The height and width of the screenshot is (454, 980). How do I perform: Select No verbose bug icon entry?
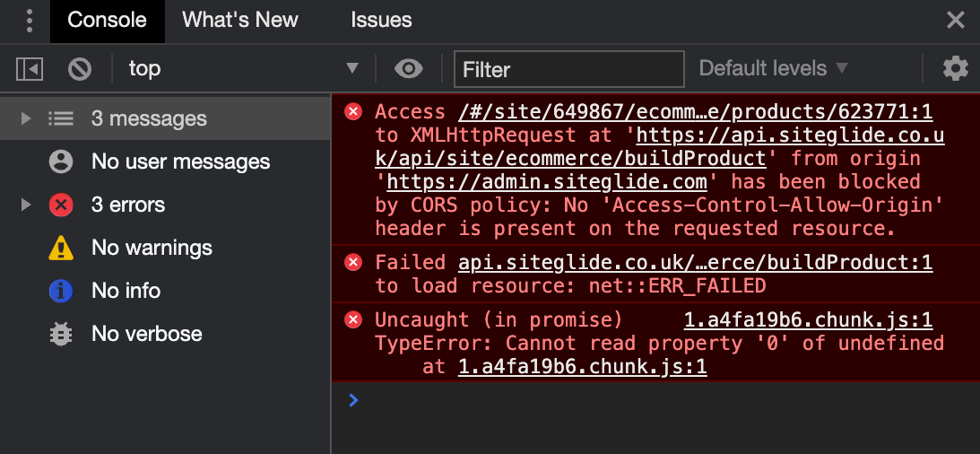(146, 334)
